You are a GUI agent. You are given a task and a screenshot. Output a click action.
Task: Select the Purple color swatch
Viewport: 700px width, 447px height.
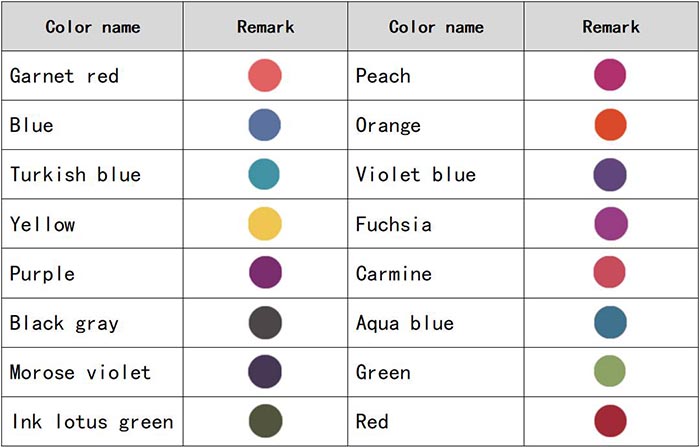coord(265,272)
